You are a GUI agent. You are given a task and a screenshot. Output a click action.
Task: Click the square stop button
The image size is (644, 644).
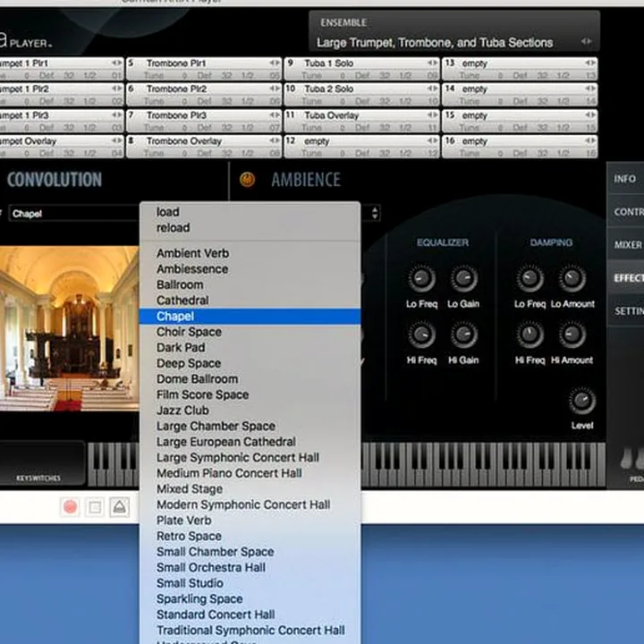tap(95, 507)
